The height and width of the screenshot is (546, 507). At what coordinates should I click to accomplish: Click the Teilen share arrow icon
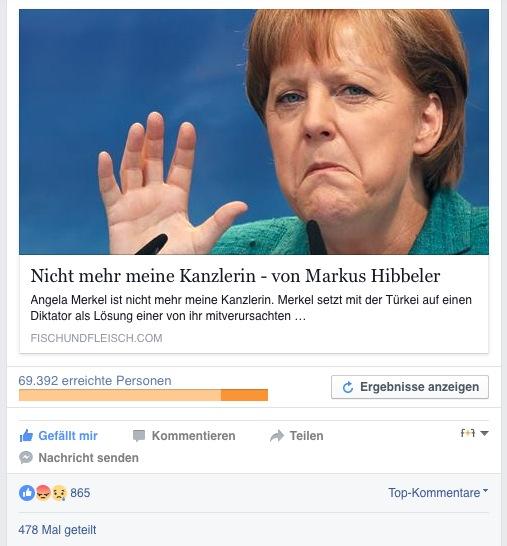(277, 436)
